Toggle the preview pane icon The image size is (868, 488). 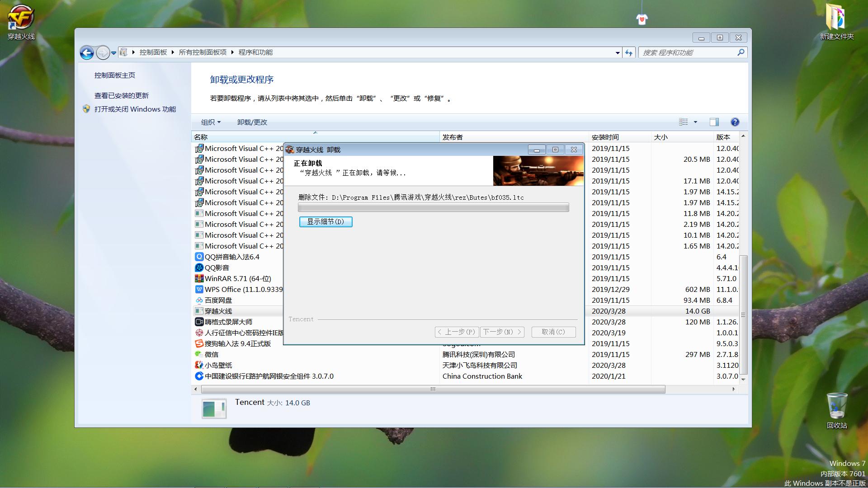714,122
